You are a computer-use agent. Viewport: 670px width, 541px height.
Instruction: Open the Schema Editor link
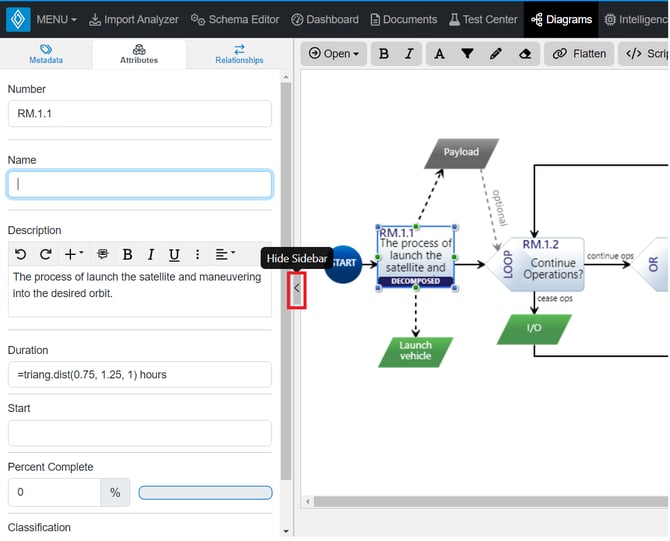tap(236, 19)
